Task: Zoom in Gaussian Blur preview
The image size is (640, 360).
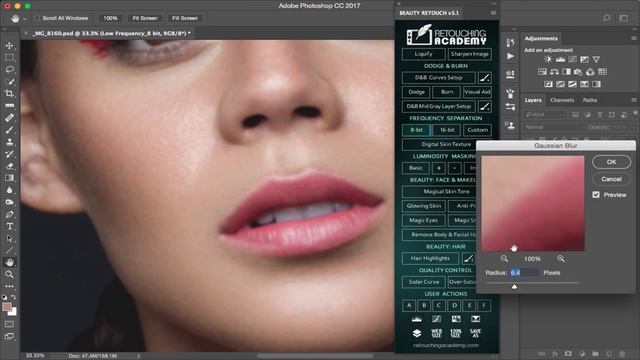Action: click(561, 259)
